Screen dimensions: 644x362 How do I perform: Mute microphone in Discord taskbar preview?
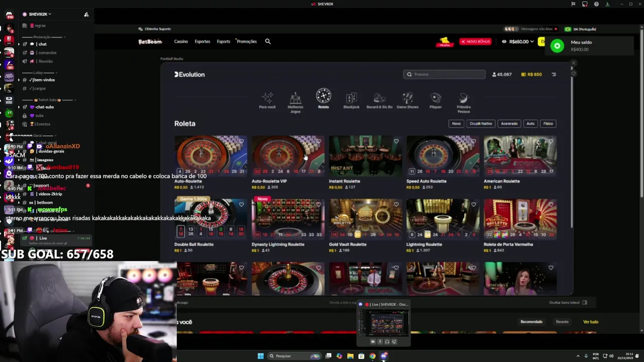tap(380, 342)
